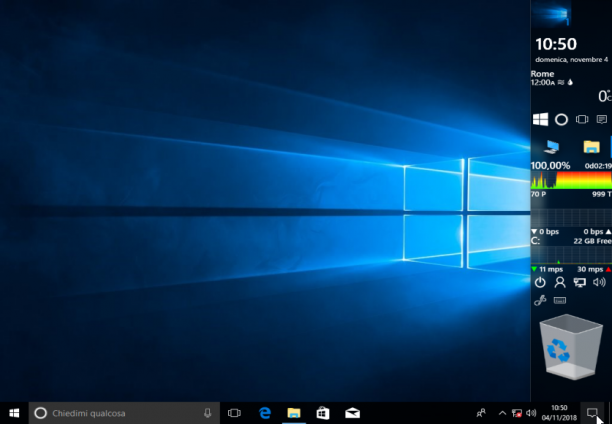Click the sidebar speaker volume icon
Screen dimensions: 612x424
point(599,282)
